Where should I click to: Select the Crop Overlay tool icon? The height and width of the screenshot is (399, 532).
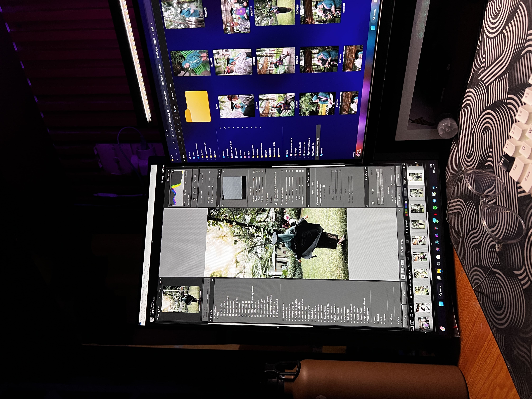point(194,193)
